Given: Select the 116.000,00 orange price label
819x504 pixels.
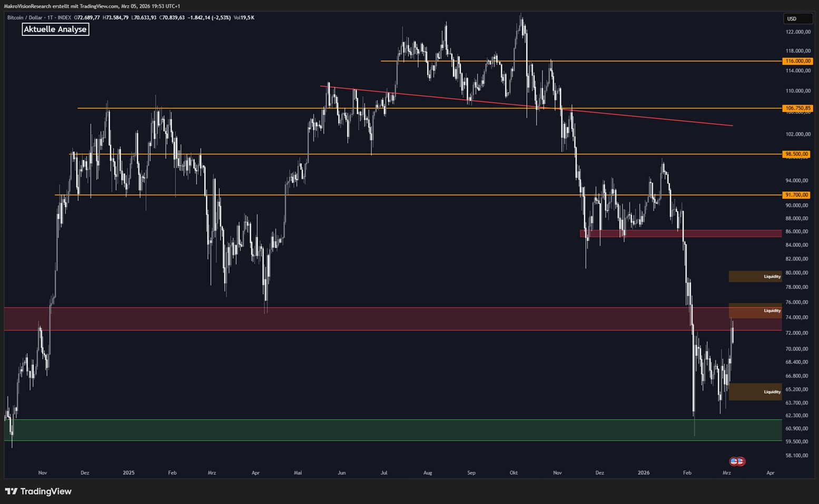Looking at the screenshot, I should point(797,61).
